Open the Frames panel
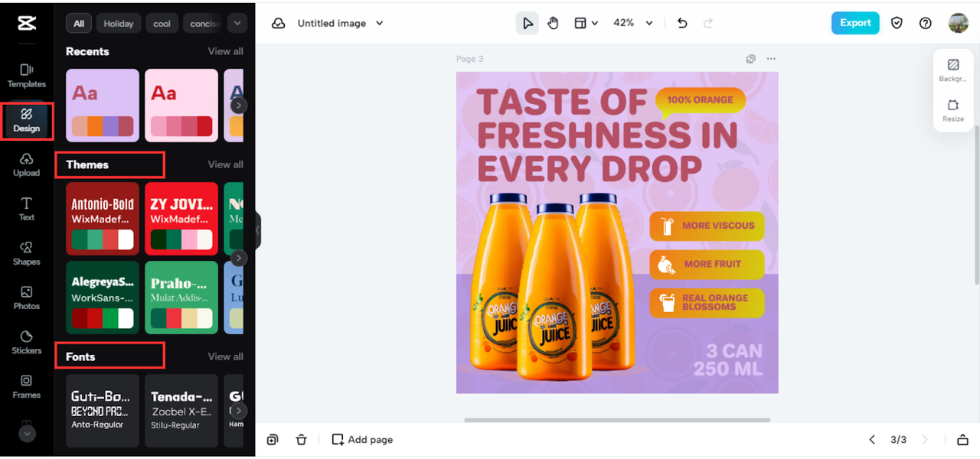Viewport: 980px width, 459px height. click(x=26, y=386)
